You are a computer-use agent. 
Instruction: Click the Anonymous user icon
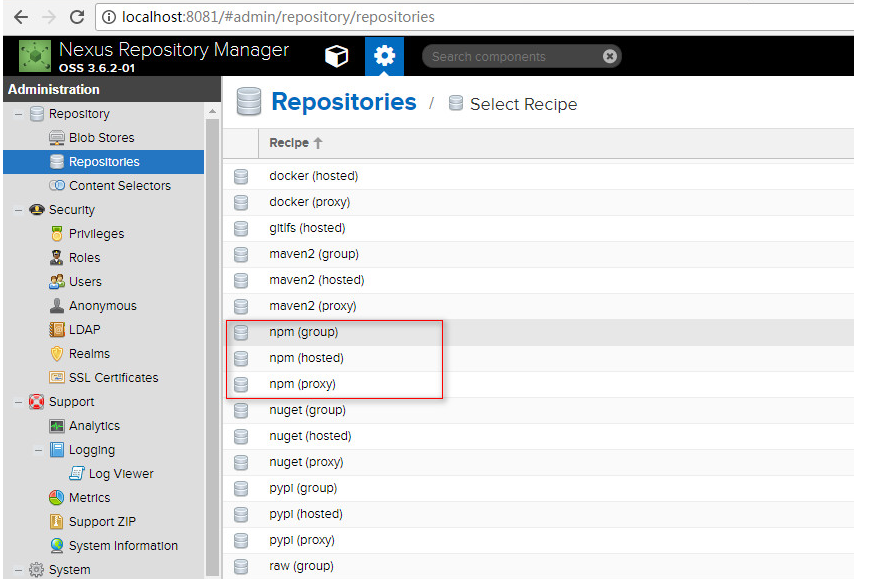pyautogui.click(x=56, y=306)
